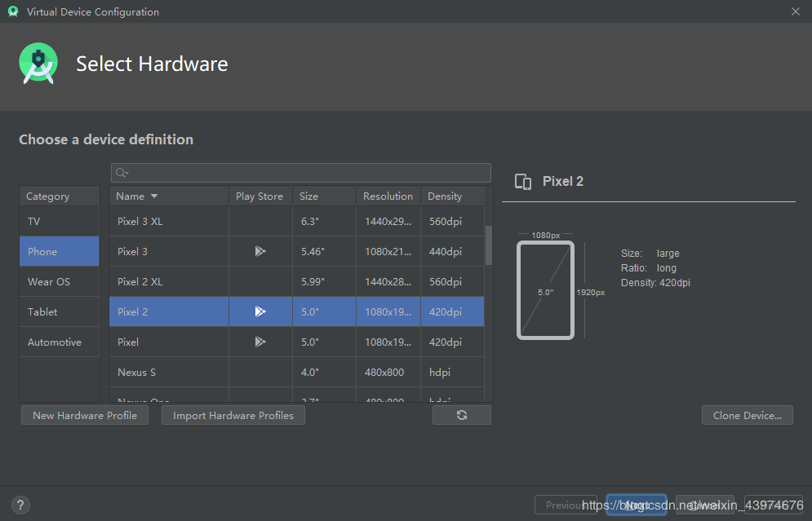Screen dimensions: 812x521
Task: Click the phone rotation icon beside Pixel 2 heading
Action: [x=523, y=181]
